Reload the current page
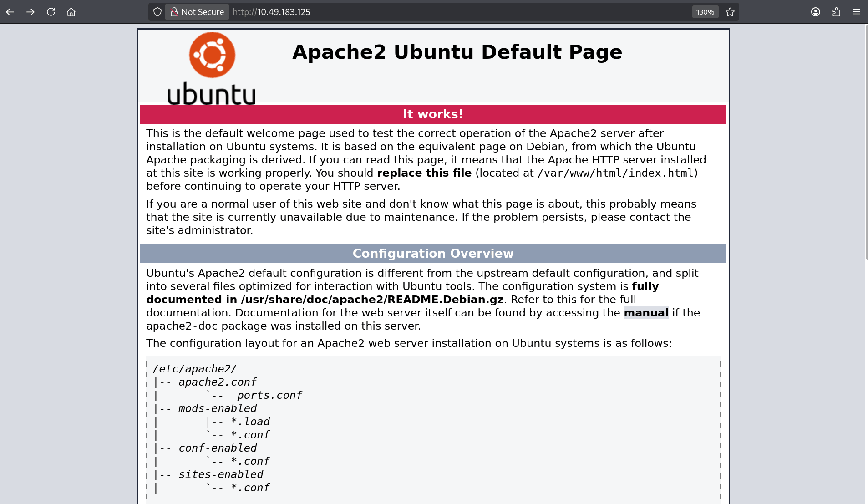868x504 pixels. click(51, 12)
